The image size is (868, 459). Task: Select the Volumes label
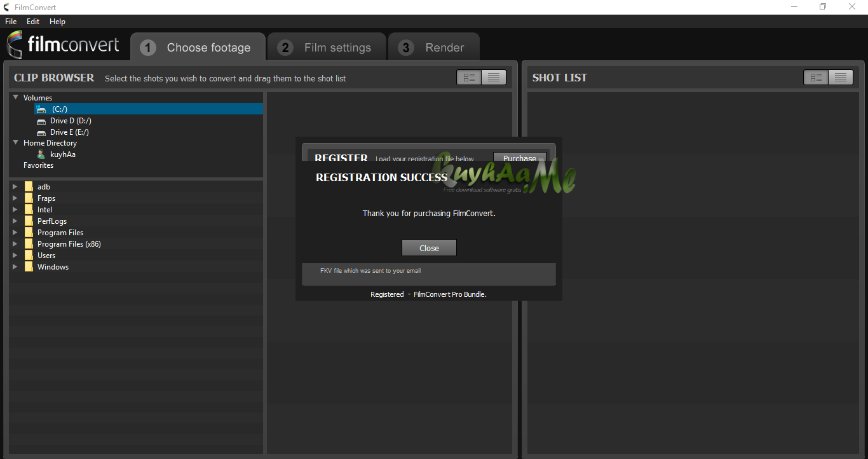pyautogui.click(x=38, y=98)
